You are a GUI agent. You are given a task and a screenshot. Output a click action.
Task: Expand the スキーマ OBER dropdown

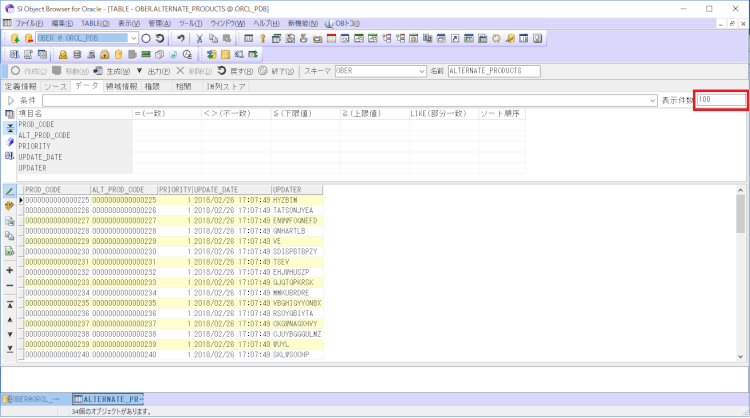(x=419, y=72)
